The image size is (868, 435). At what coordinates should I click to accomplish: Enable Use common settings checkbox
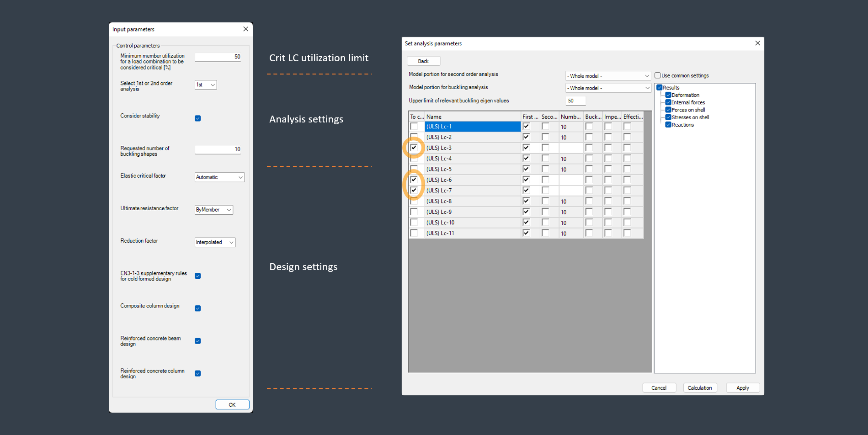pyautogui.click(x=658, y=76)
